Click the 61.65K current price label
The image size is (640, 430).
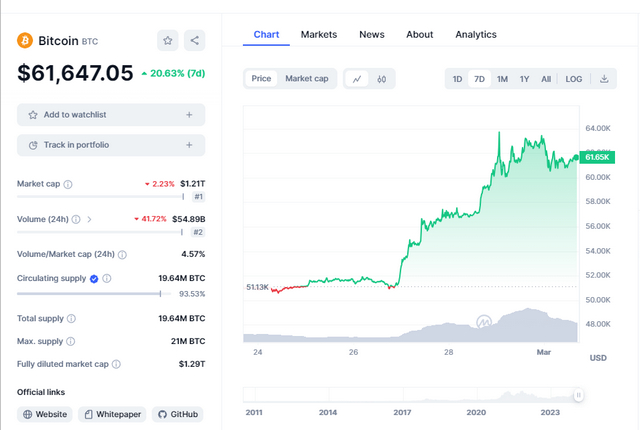point(597,157)
